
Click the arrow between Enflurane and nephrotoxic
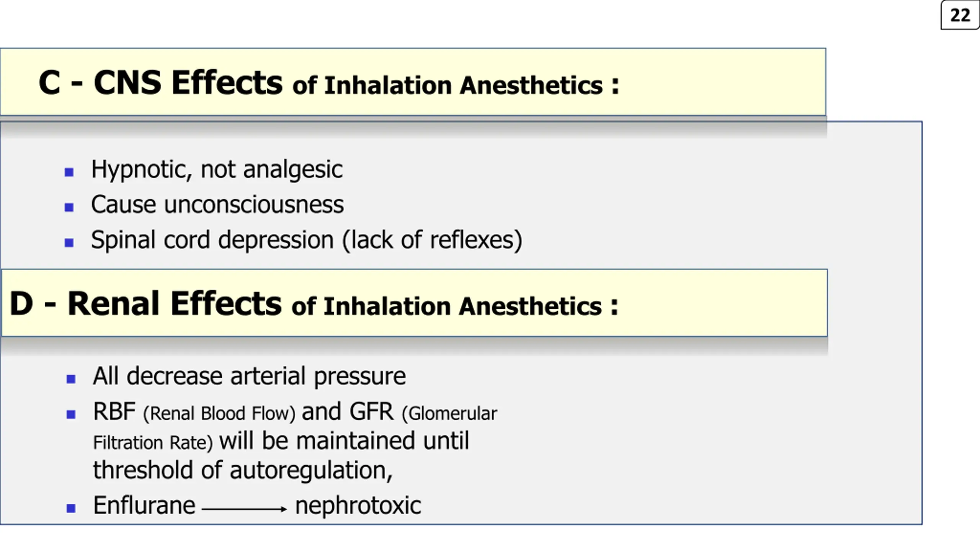coord(244,509)
